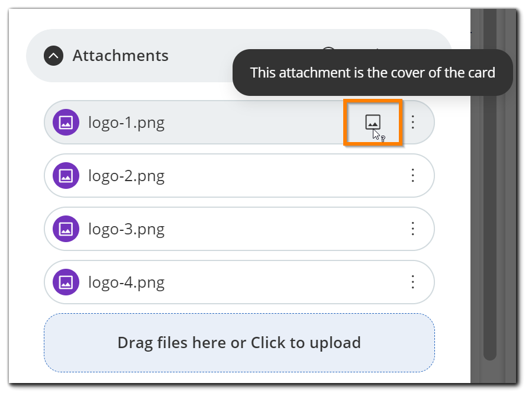Click the dashed upload drop zone border area
The width and height of the screenshot is (532, 399).
(x=239, y=343)
